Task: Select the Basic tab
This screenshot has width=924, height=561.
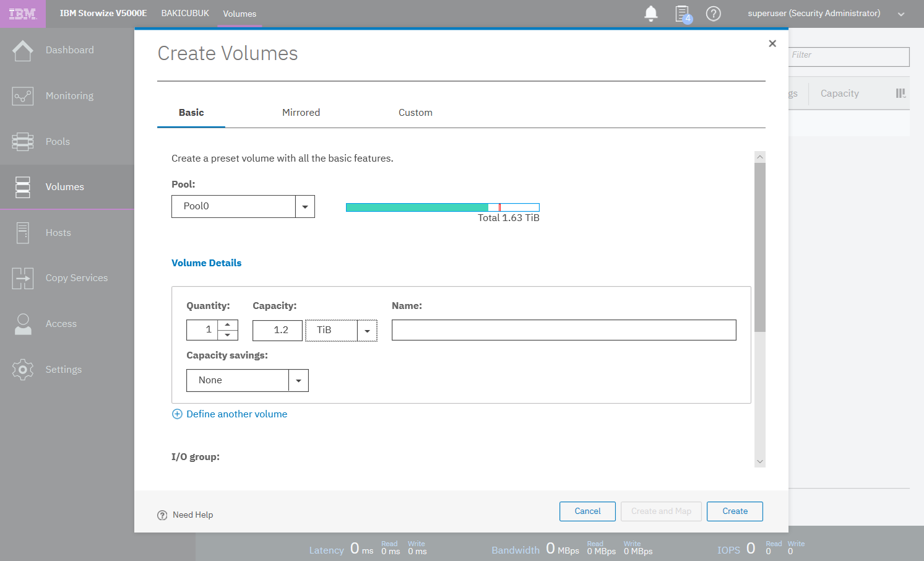Action: (x=191, y=113)
